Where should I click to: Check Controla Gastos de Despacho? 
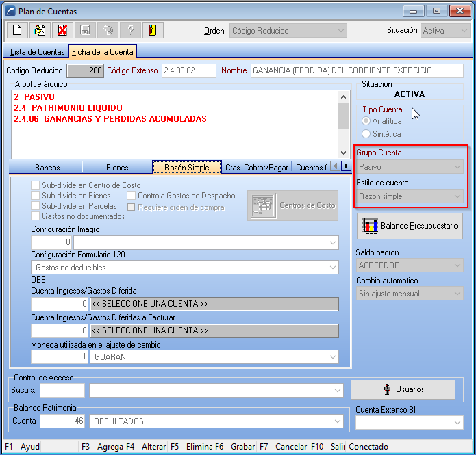tap(131, 196)
